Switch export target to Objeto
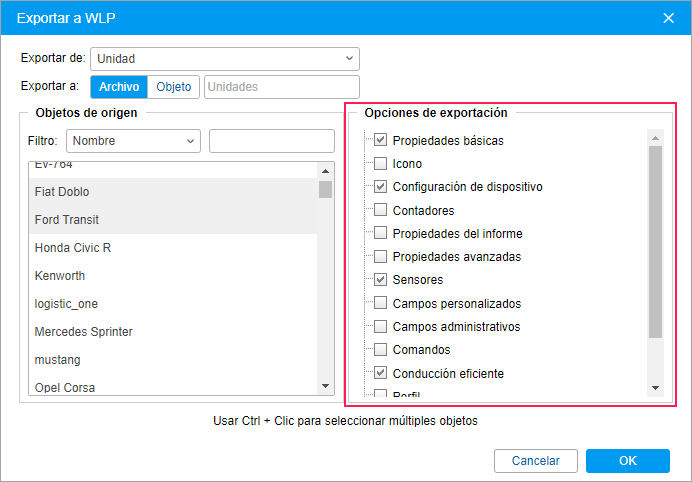 [x=173, y=87]
